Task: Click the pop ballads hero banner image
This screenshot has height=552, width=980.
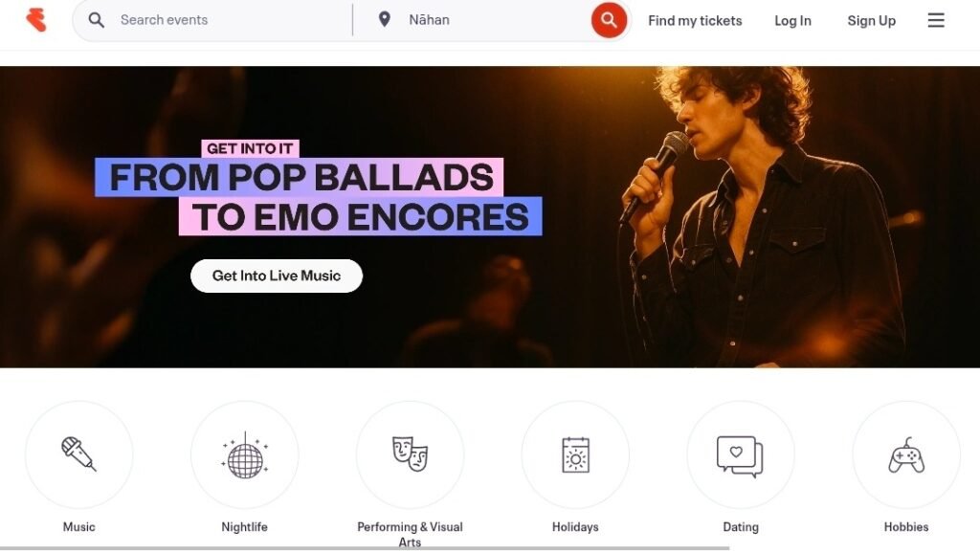Action: point(490,216)
